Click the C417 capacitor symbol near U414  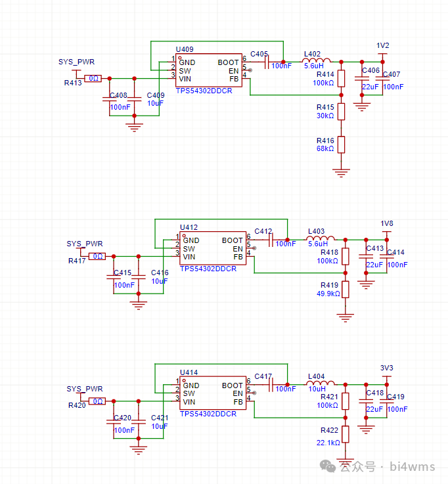271,385
